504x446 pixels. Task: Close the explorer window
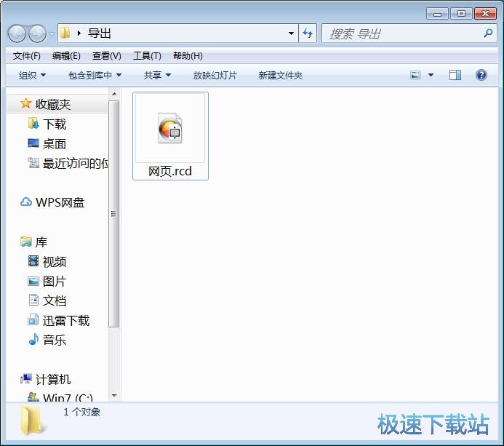[x=485, y=14]
